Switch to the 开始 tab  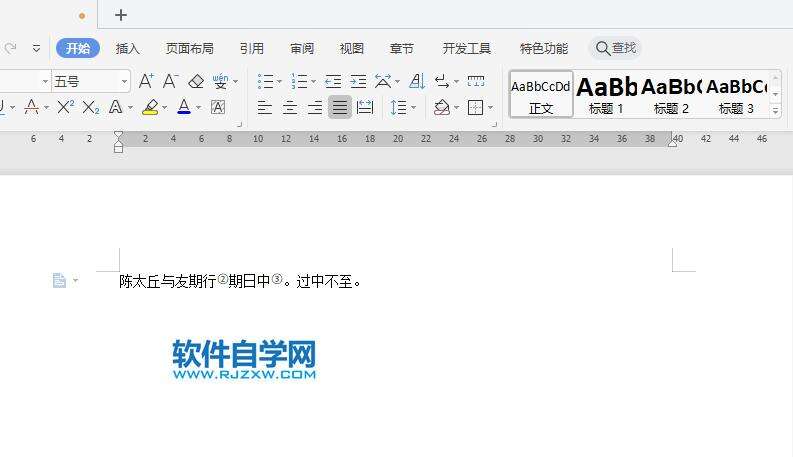coord(77,48)
